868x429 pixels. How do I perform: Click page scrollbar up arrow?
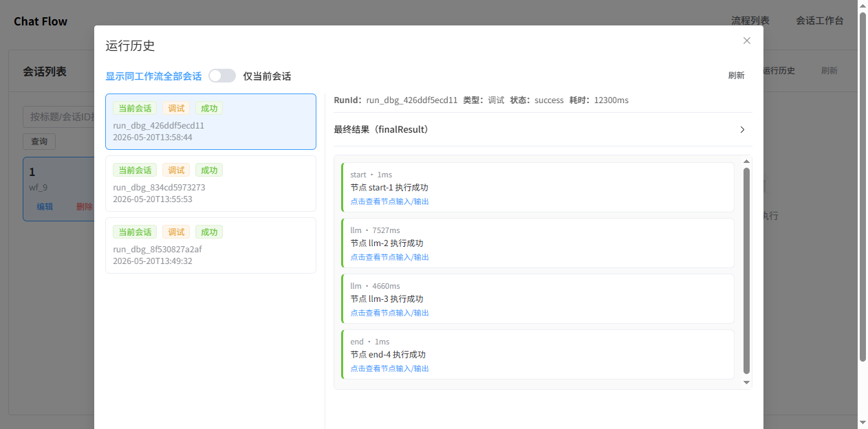click(x=862, y=5)
